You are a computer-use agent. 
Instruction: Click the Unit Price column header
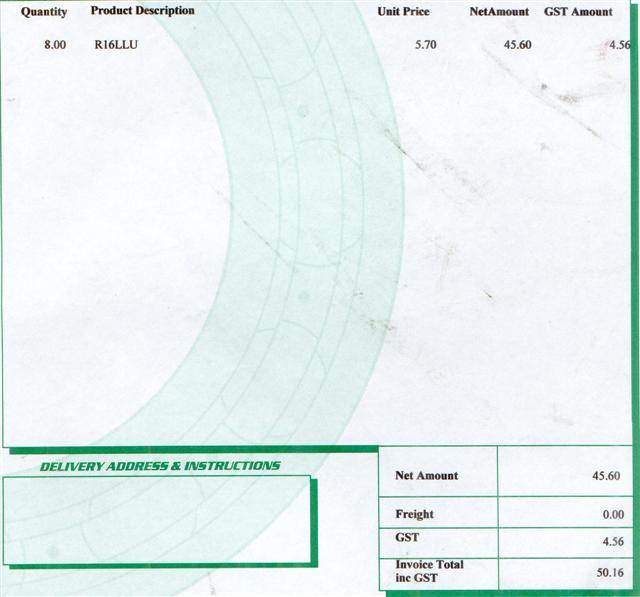[403, 12]
